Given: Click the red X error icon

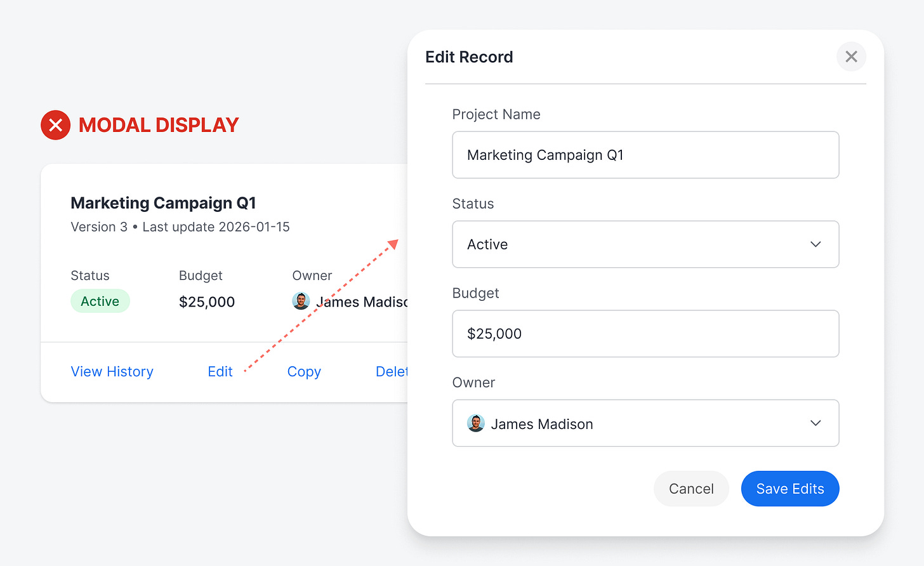Looking at the screenshot, I should [56, 125].
